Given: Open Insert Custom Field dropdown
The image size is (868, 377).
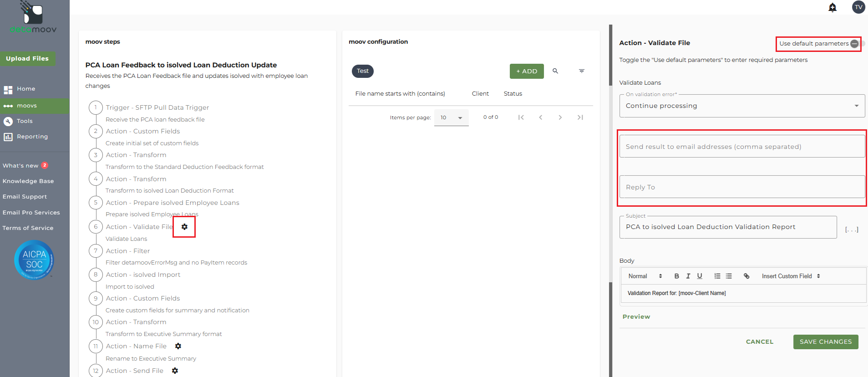Looking at the screenshot, I should pos(791,276).
